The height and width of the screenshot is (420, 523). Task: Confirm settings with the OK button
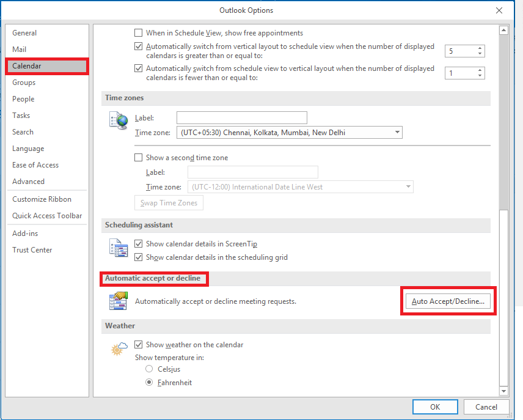[x=435, y=407]
